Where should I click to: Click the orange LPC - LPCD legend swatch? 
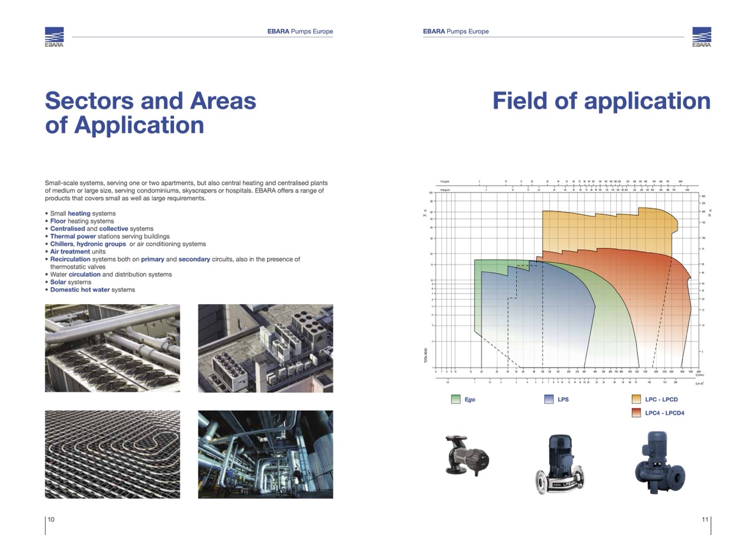636,399
